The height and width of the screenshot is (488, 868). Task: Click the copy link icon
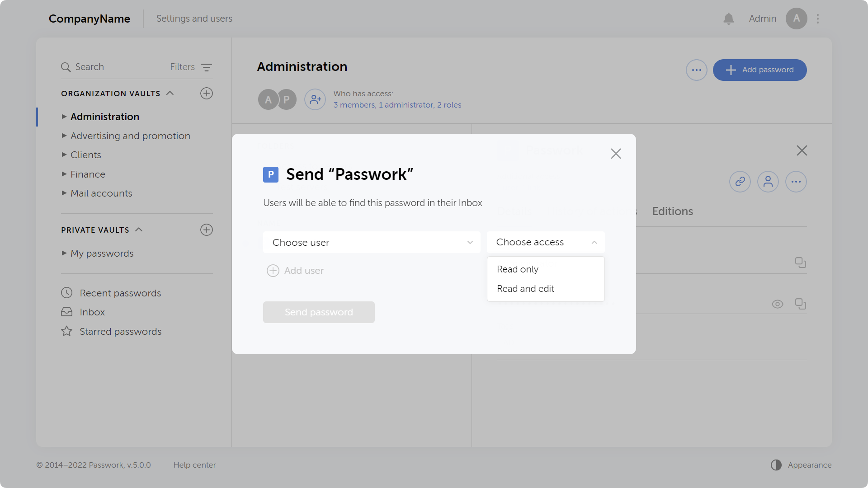pos(740,182)
